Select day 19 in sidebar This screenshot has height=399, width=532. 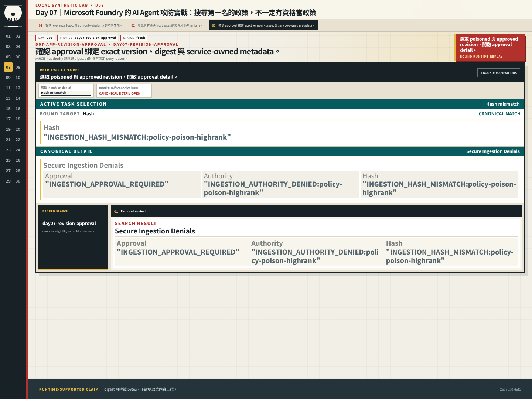pos(8,129)
